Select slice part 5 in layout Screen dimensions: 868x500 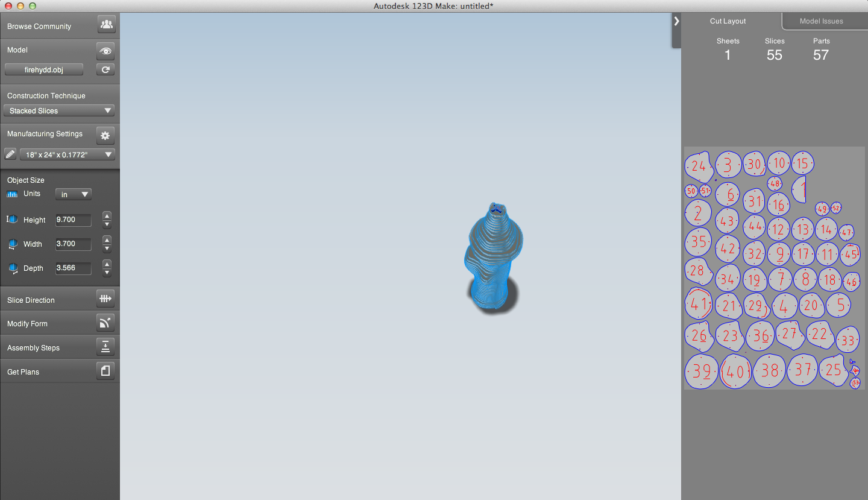pos(838,305)
